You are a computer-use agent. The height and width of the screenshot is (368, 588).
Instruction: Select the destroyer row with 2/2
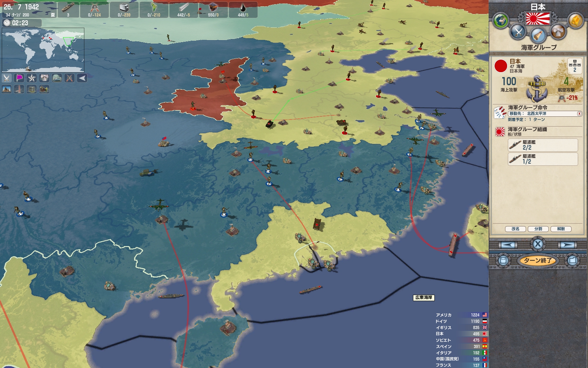(x=543, y=145)
